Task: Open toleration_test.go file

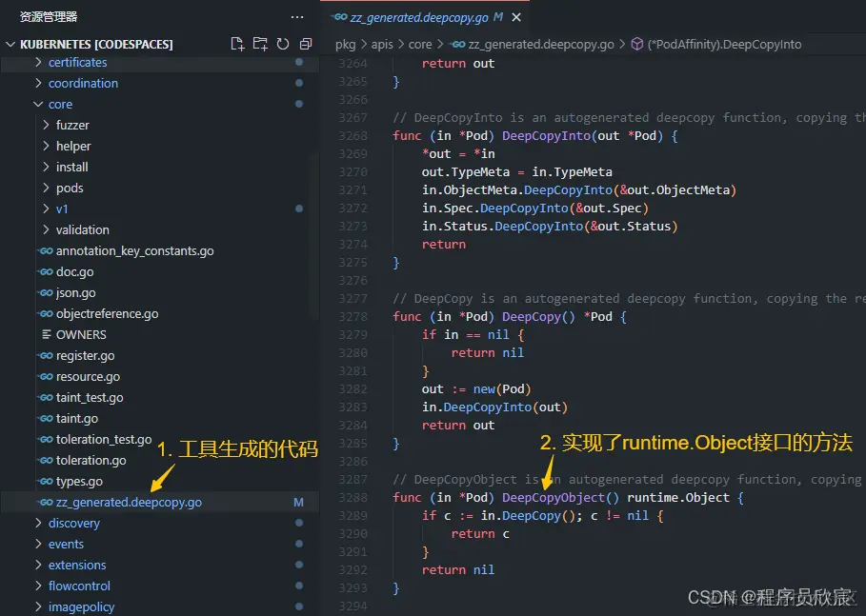Action: 104,439
